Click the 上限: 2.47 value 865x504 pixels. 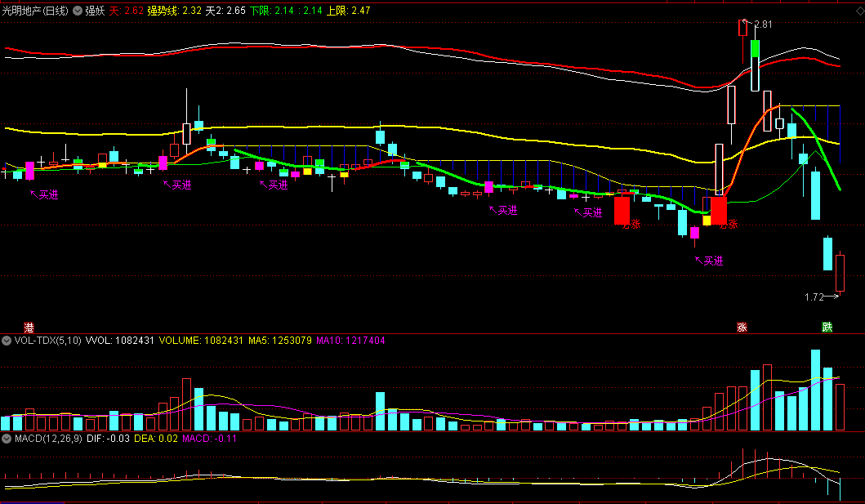(348, 11)
